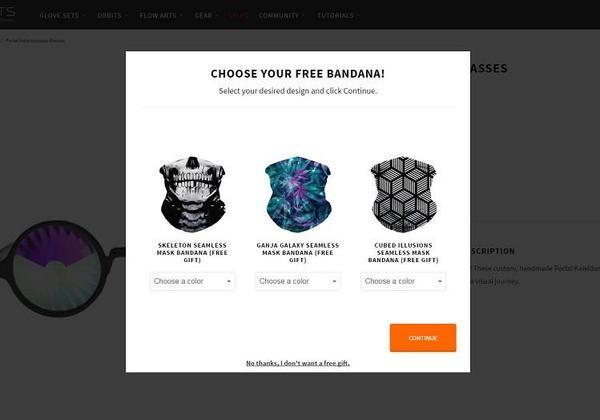Screen dimensions: 600x420
Task: Click the site logo in header
Action: point(7,14)
